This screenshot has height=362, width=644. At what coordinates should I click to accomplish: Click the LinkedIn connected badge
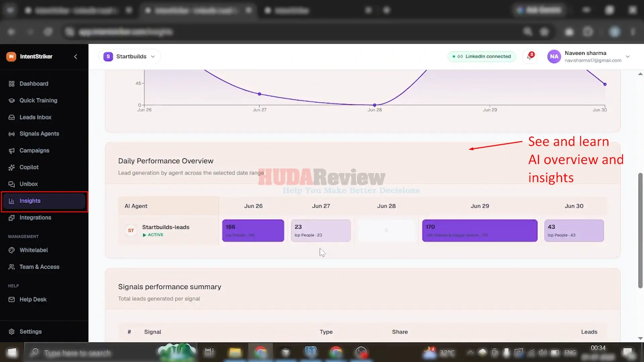coord(482,56)
